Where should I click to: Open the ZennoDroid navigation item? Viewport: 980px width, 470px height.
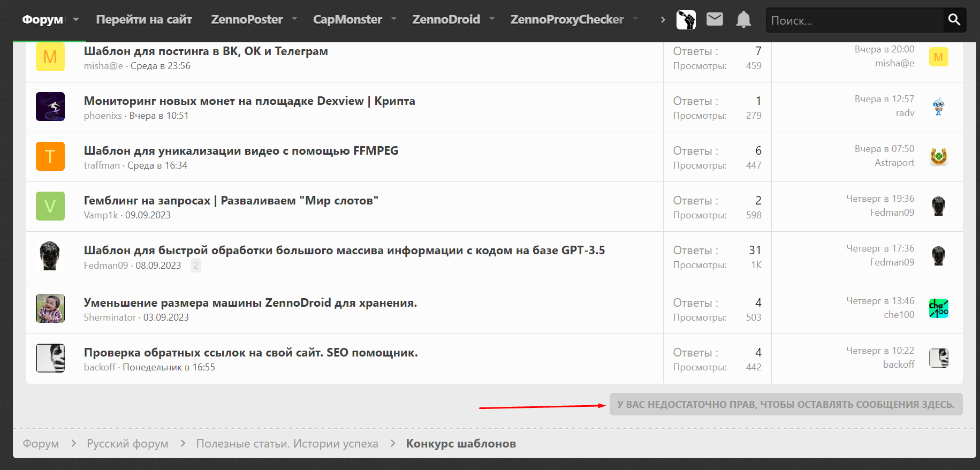446,20
